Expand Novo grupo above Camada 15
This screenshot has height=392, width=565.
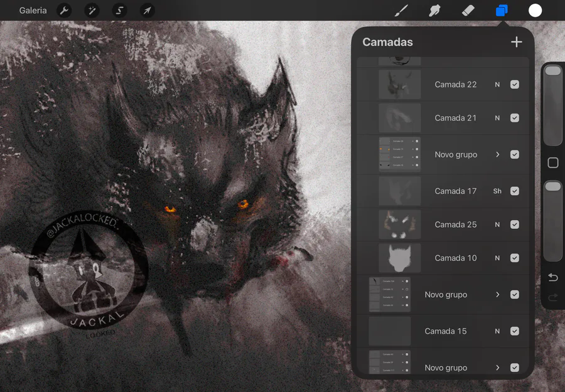pyautogui.click(x=497, y=294)
